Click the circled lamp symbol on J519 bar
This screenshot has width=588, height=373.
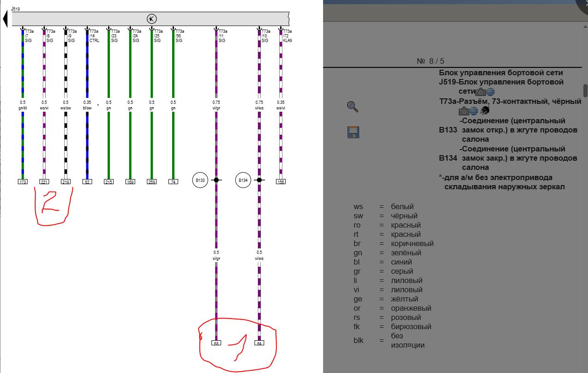(x=152, y=19)
